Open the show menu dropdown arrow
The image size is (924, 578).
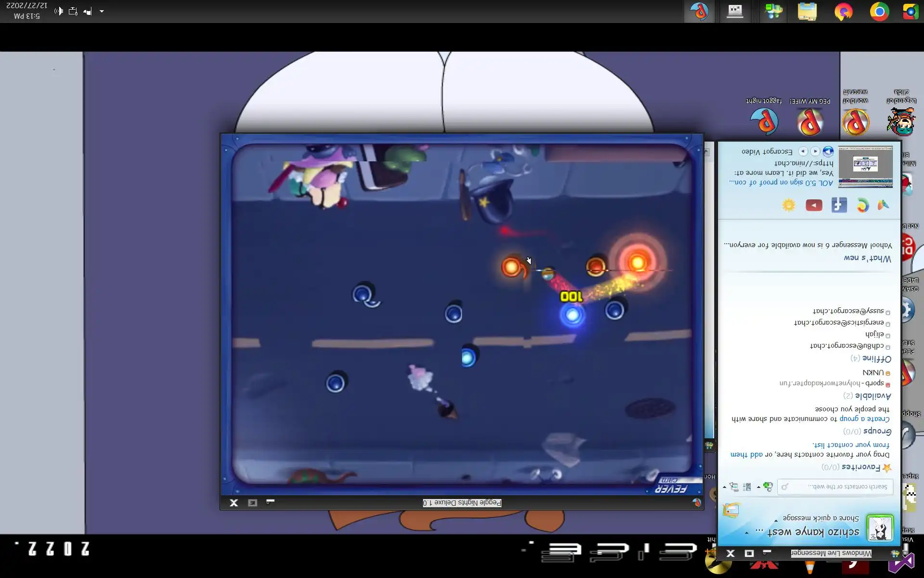pyautogui.click(x=724, y=487)
